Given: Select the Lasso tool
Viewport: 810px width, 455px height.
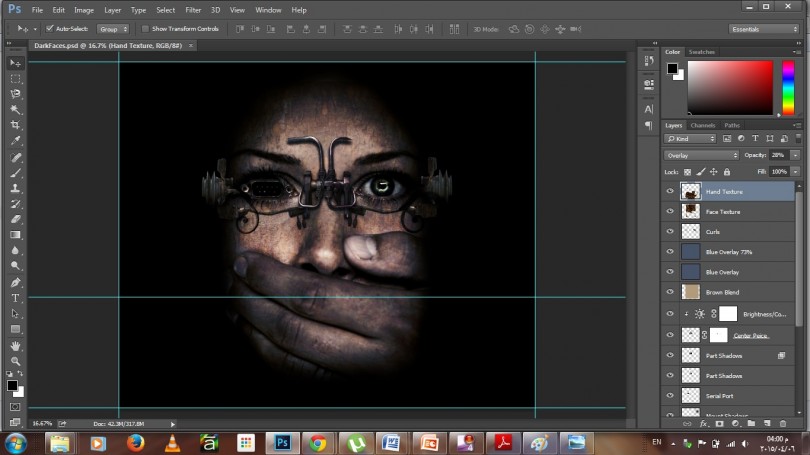Looking at the screenshot, I should click(15, 94).
